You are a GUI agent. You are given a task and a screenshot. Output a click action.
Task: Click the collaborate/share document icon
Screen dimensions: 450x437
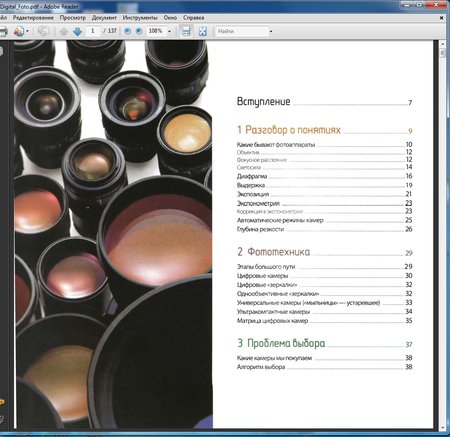coord(19,31)
